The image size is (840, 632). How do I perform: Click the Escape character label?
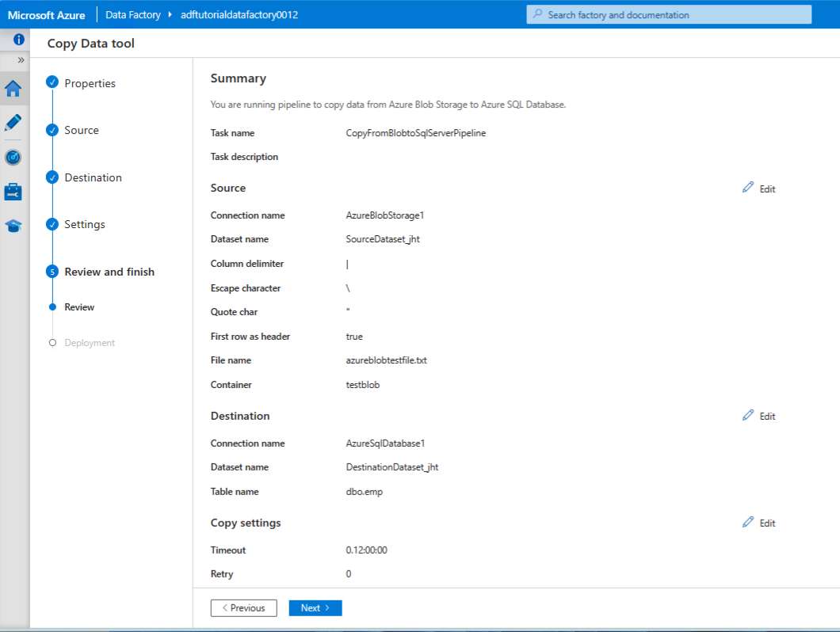(246, 288)
